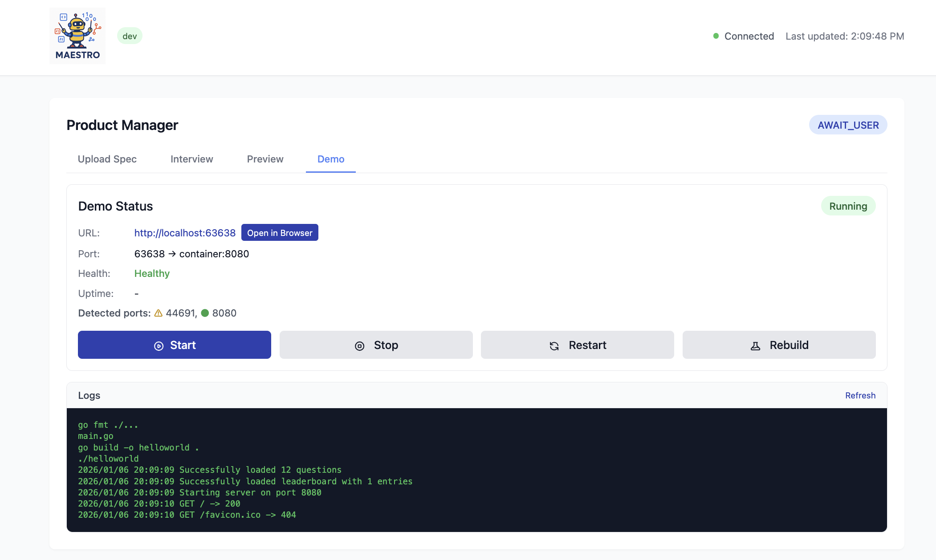Click the 'Successfully loaded 12 questions' log line
Screen dimensions: 936x560
click(x=210, y=470)
